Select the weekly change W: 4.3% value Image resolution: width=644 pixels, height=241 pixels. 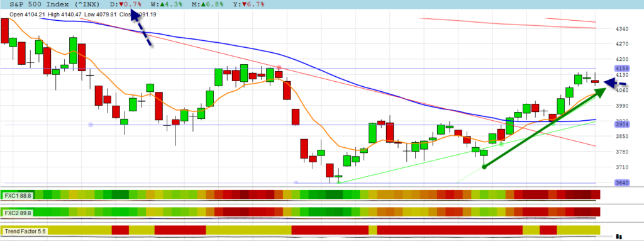pos(167,4)
